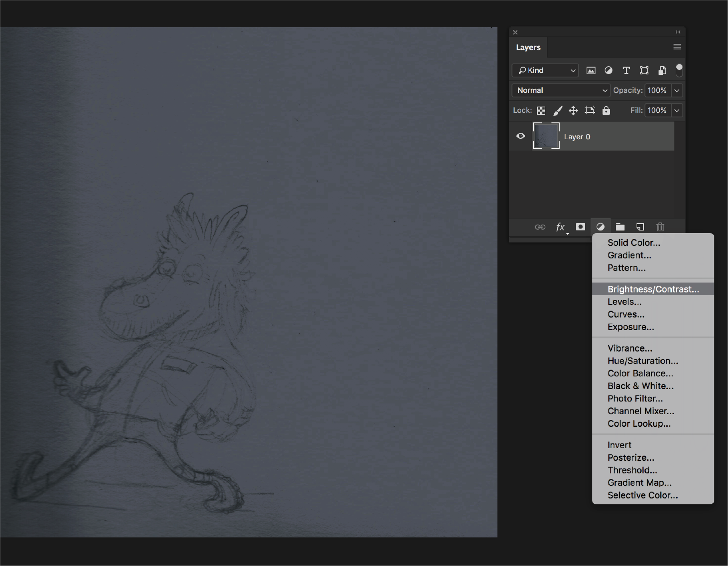728x566 pixels.
Task: Open the Kind filter dropdown
Action: 545,70
